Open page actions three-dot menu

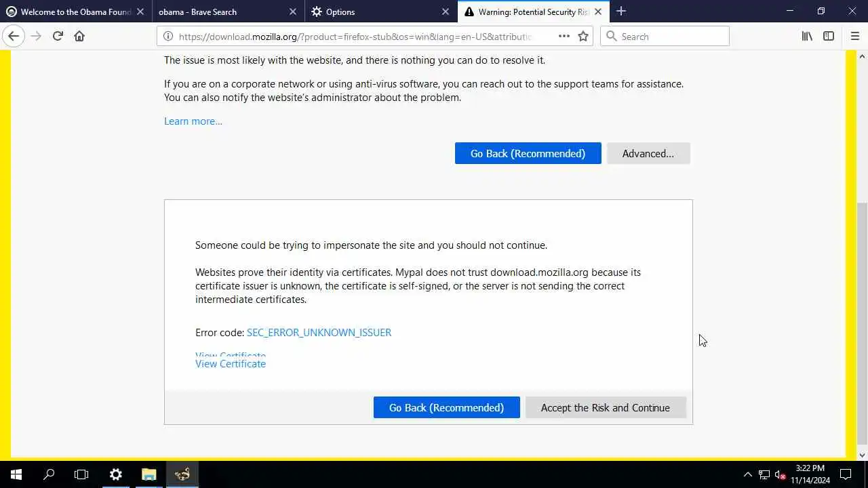564,37
